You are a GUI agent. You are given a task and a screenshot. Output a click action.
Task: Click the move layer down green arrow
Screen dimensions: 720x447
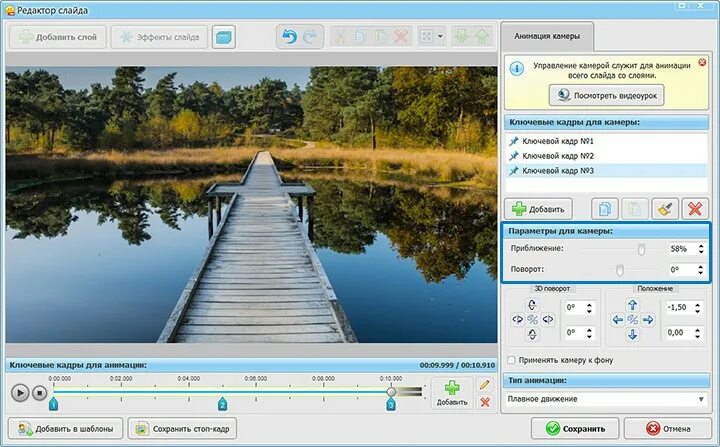pos(461,36)
